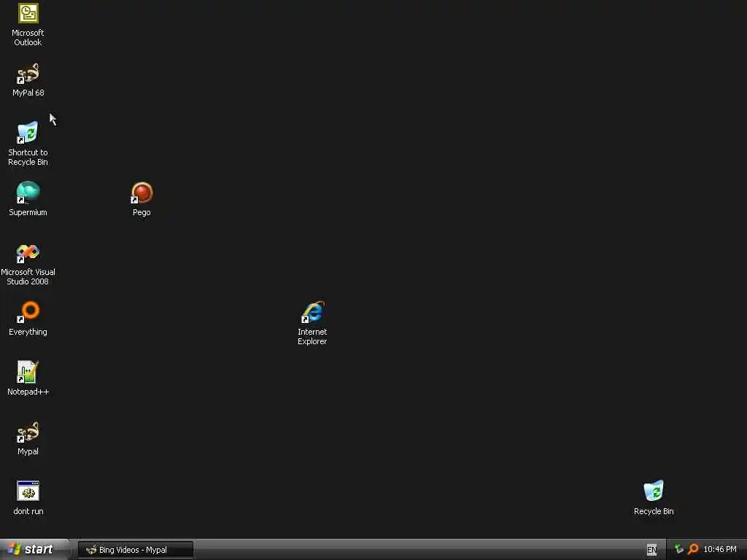Switch to Bing Videos - Mypal taskbar window
Image resolution: width=747 pixels, height=560 pixels.
pyautogui.click(x=135, y=550)
